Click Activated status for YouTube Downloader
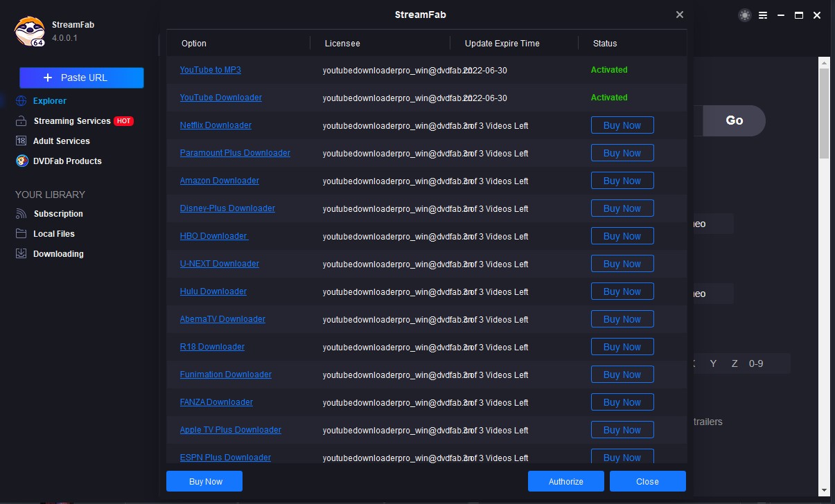 (609, 98)
